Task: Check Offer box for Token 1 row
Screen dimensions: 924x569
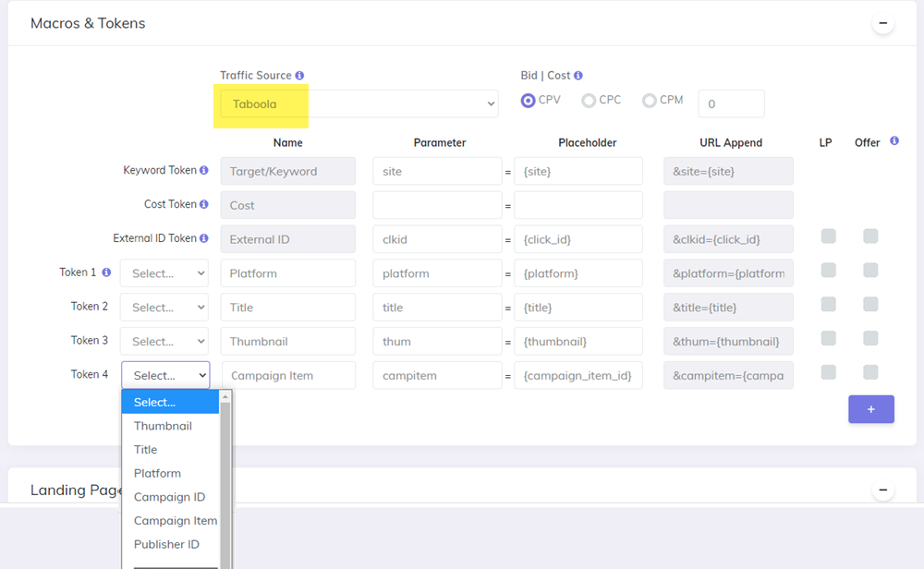Action: pos(870,271)
